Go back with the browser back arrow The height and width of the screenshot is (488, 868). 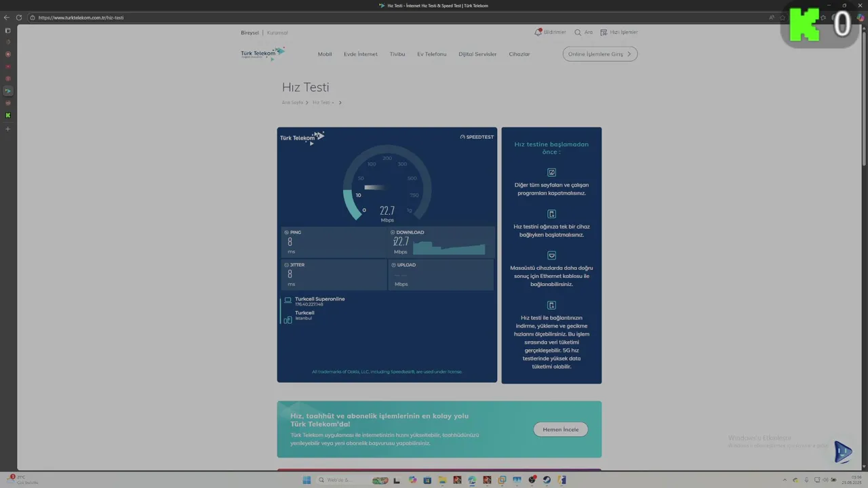[x=7, y=18]
